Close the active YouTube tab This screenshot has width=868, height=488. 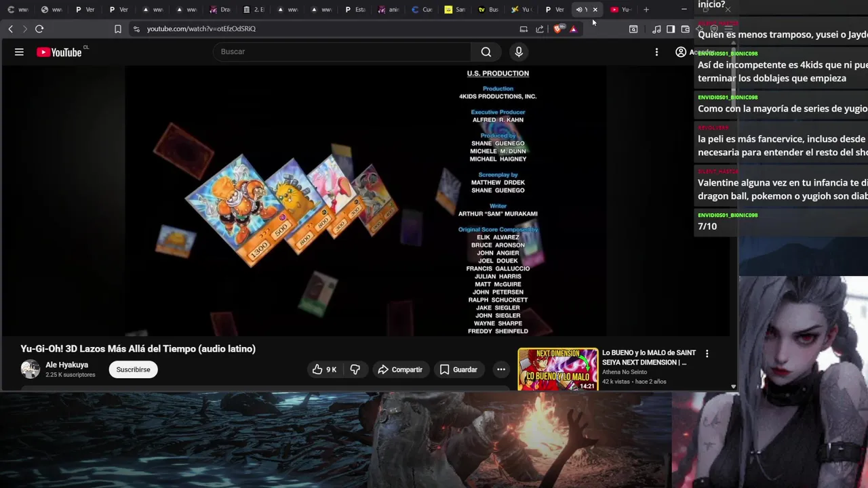point(595,9)
